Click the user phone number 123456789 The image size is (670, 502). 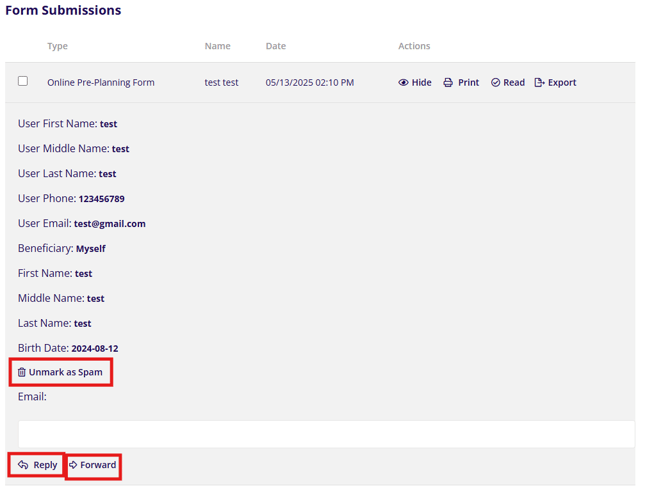[101, 199]
